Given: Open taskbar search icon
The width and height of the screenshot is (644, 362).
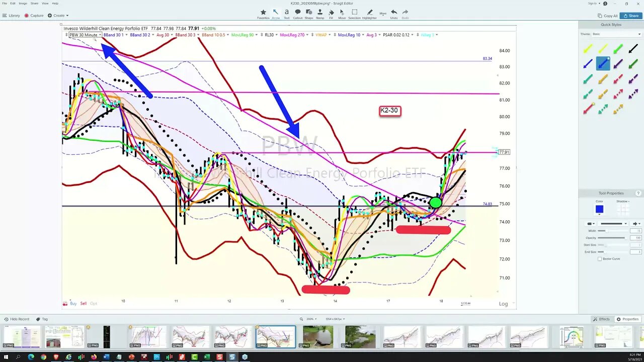Looking at the screenshot, I should (x=18, y=357).
